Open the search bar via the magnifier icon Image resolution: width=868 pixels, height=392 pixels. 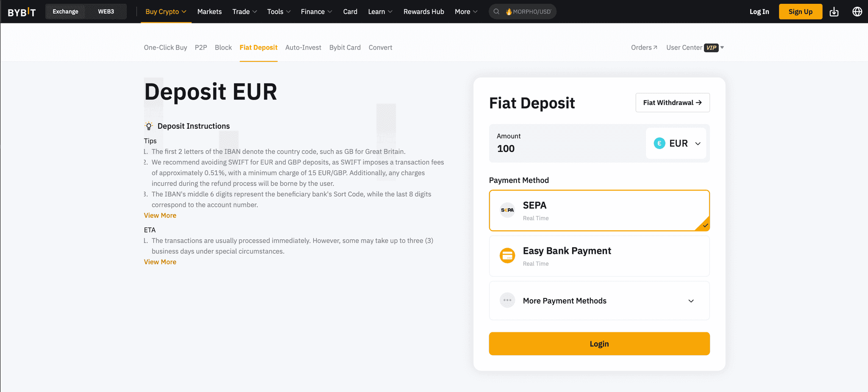pyautogui.click(x=496, y=11)
